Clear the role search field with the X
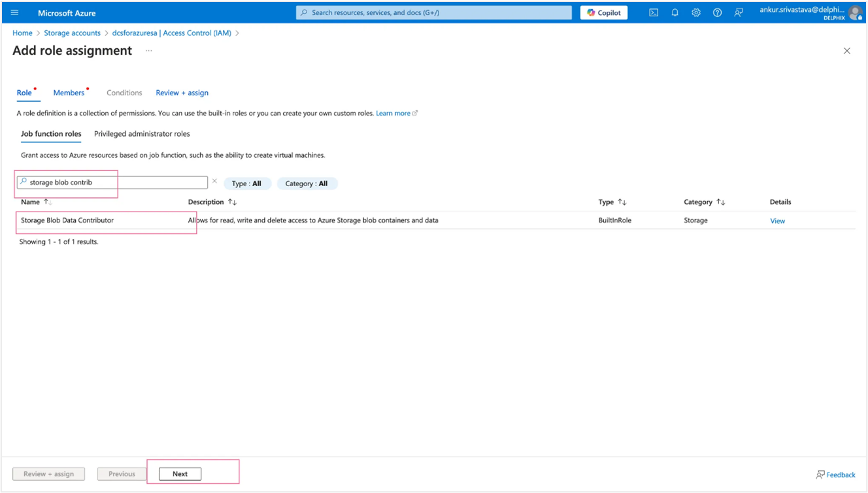The width and height of the screenshot is (868, 493). pyautogui.click(x=214, y=182)
